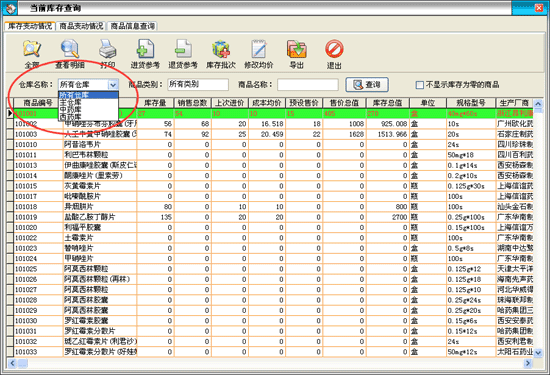Sort by 预设售价 column header

point(304,103)
